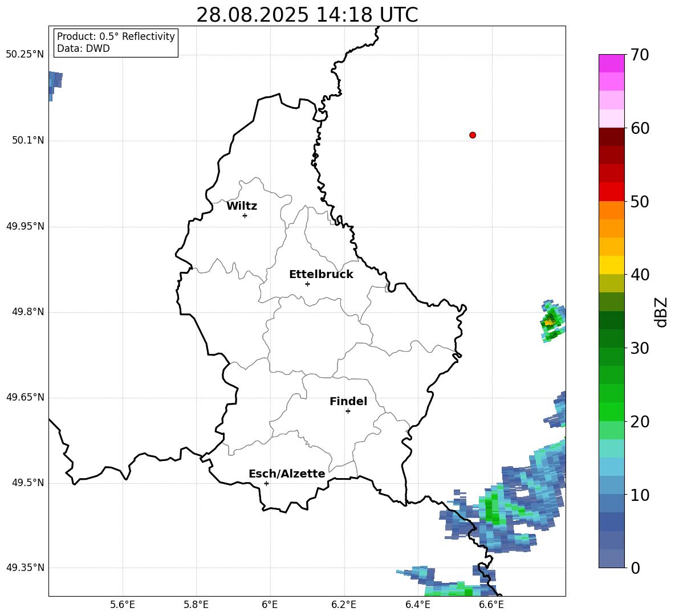Click the 6.4°E longitude label
The height and width of the screenshot is (616, 675).
pos(418,605)
